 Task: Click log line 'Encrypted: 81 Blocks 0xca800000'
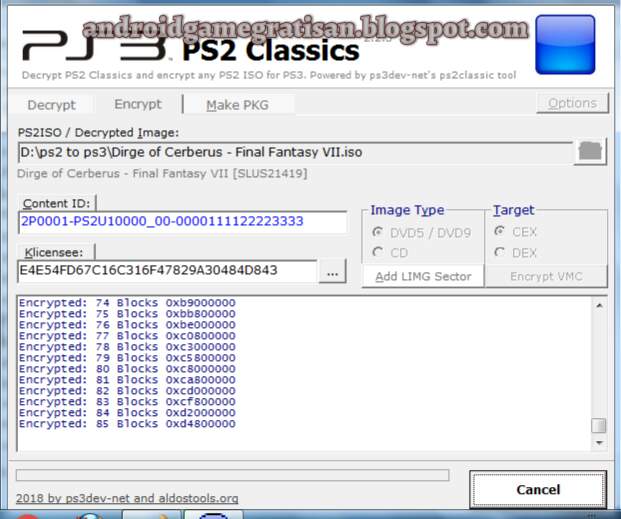pos(127,380)
